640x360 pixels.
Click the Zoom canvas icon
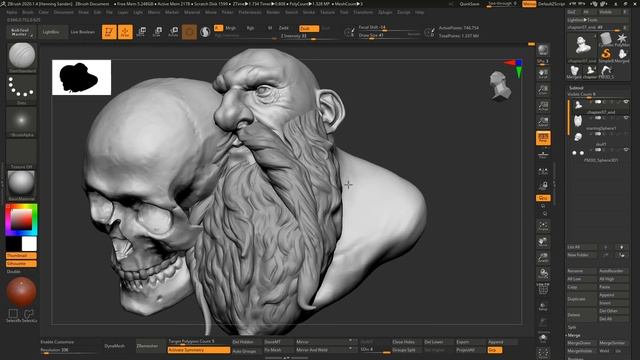click(x=543, y=89)
